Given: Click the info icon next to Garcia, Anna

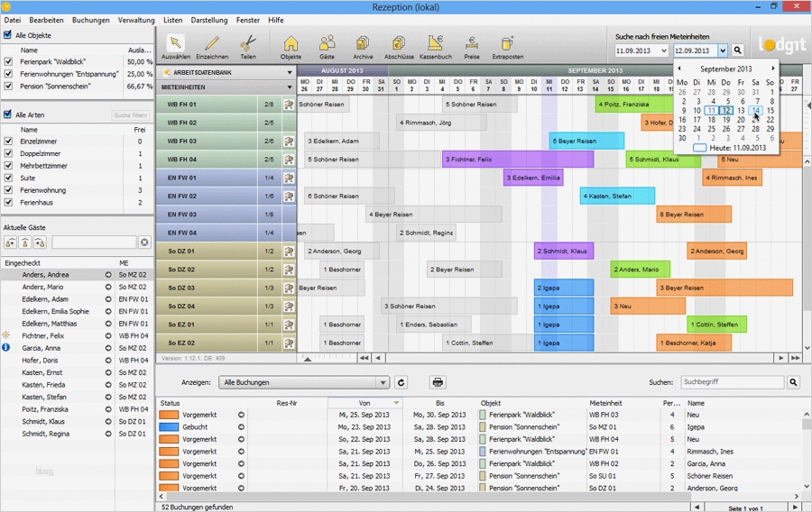Looking at the screenshot, I should 6,348.
